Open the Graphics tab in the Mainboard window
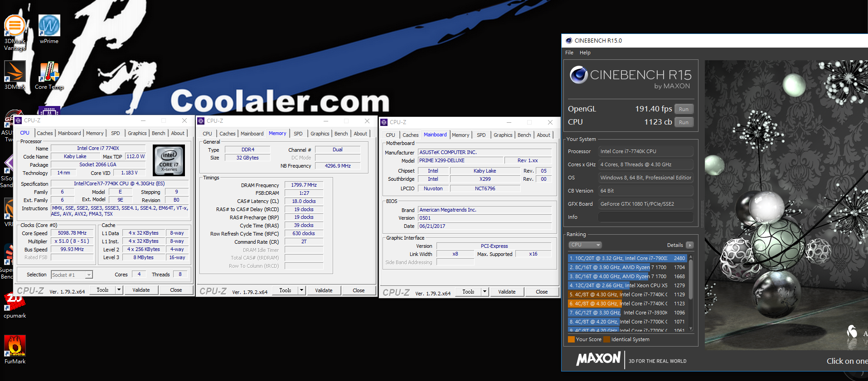The height and width of the screenshot is (381, 868). tap(503, 135)
